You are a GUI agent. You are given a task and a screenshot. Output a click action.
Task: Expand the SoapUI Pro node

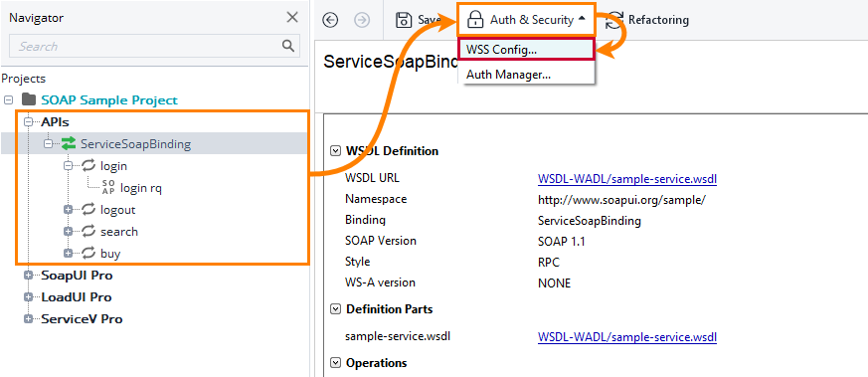(x=28, y=276)
